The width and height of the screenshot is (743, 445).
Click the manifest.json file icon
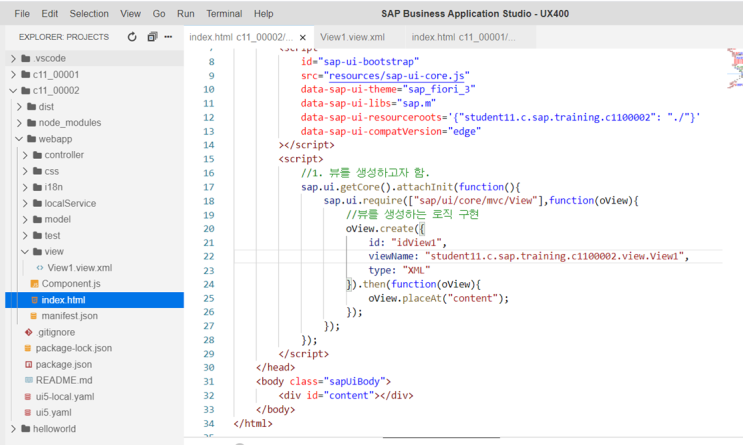pyautogui.click(x=33, y=316)
